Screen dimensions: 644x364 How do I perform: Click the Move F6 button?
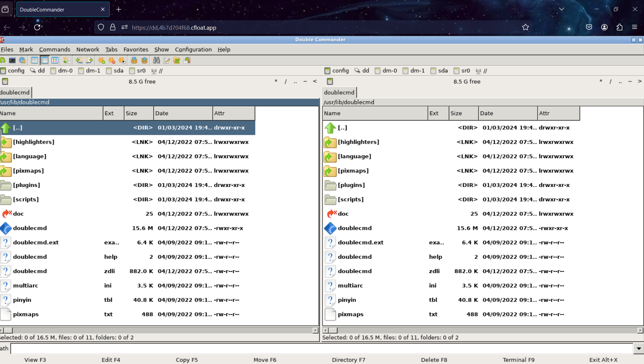tap(265, 360)
